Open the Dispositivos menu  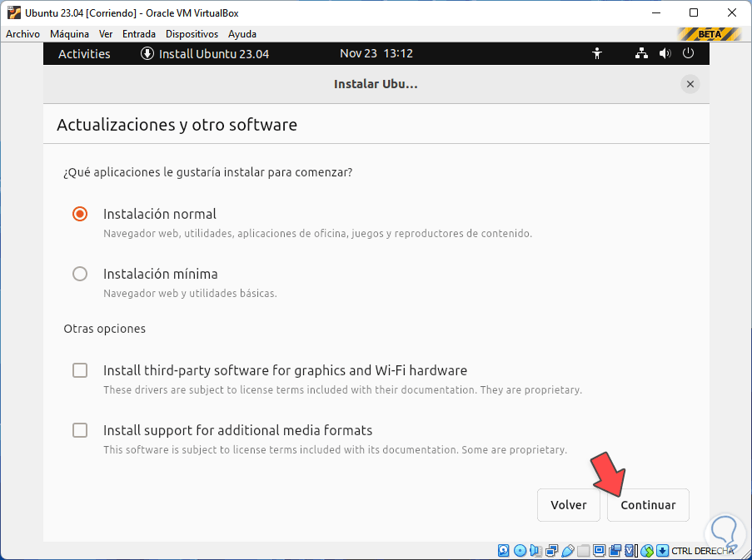[x=192, y=34]
